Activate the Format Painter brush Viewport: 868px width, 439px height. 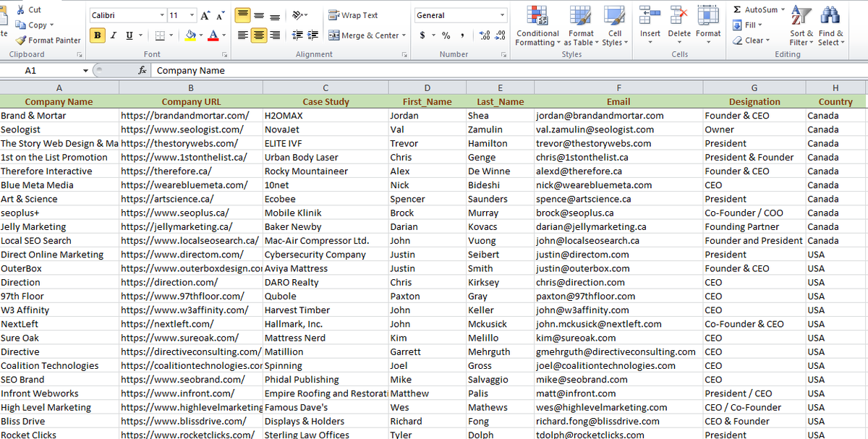(48, 41)
